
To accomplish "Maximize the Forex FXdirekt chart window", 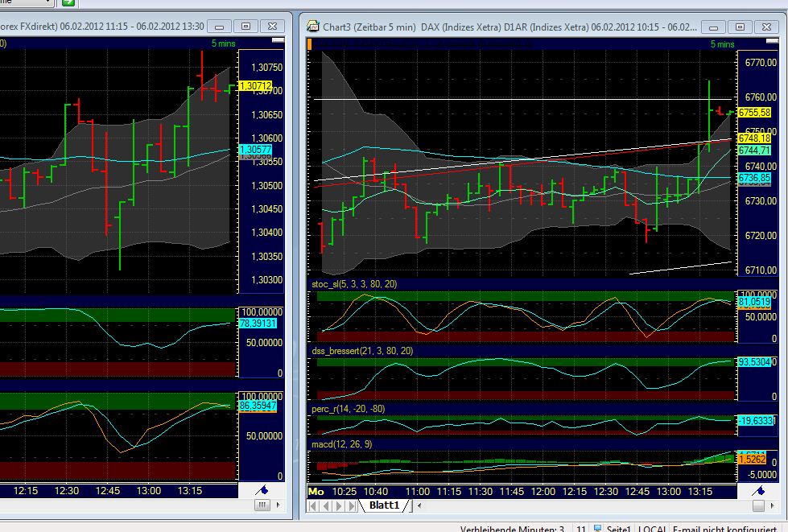I will pos(245,26).
